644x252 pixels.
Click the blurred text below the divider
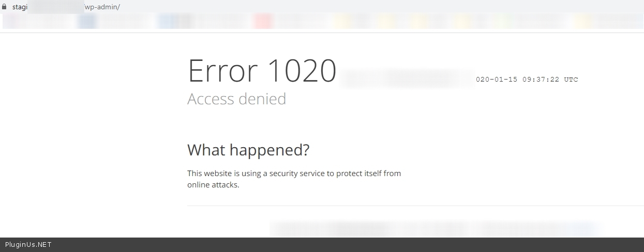click(x=433, y=228)
